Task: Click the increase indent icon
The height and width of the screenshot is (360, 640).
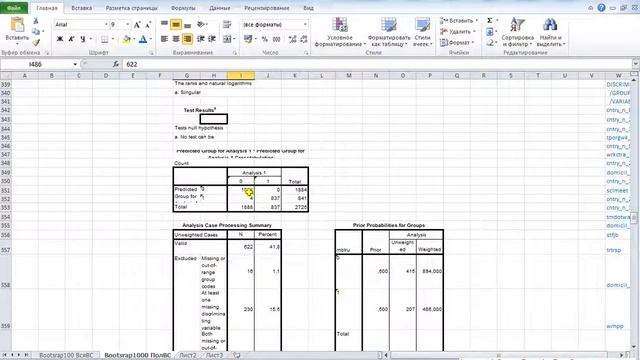Action: pyautogui.click(x=212, y=39)
